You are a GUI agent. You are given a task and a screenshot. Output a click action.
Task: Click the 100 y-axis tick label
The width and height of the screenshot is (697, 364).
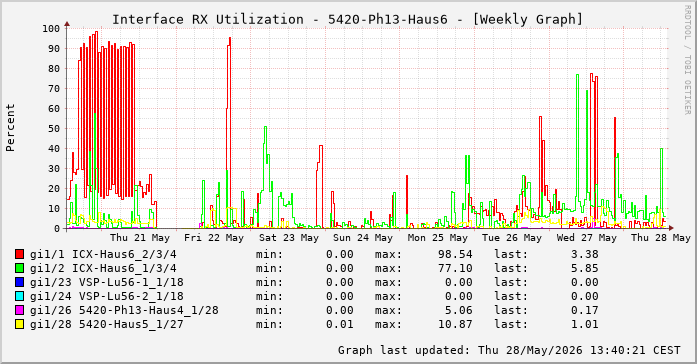[x=51, y=28]
